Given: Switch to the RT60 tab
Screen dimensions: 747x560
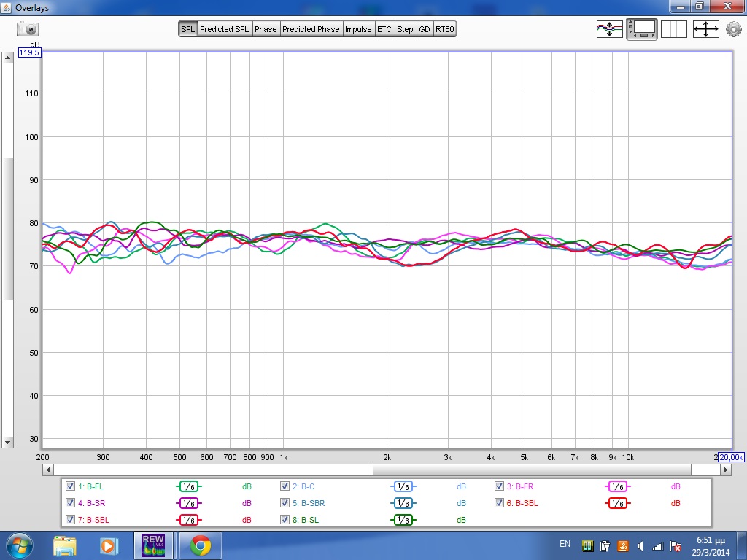Looking at the screenshot, I should point(444,29).
